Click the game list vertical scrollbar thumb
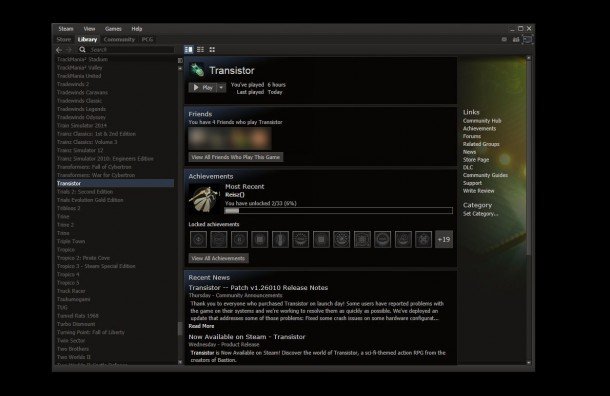The width and height of the screenshot is (610, 396). tap(180, 328)
